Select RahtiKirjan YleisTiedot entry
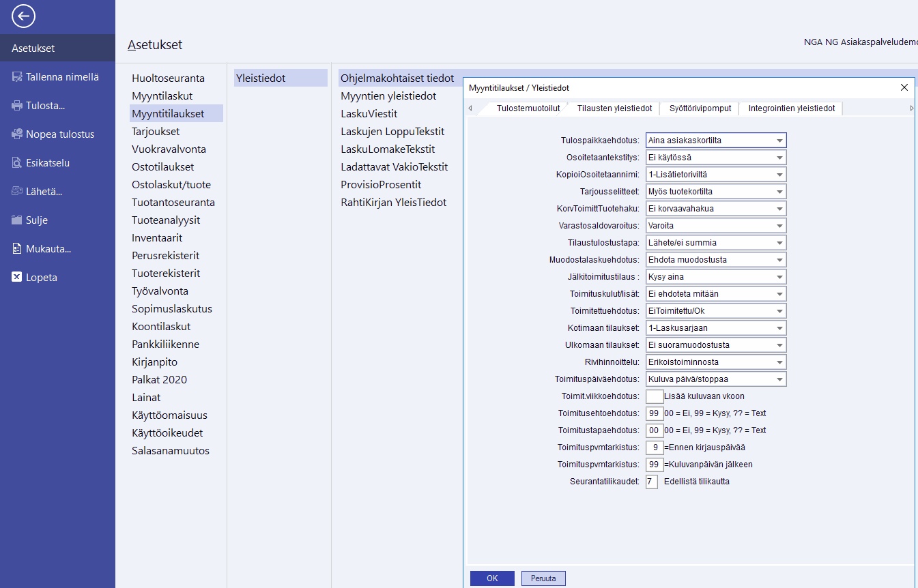The width and height of the screenshot is (918, 588). [394, 203]
